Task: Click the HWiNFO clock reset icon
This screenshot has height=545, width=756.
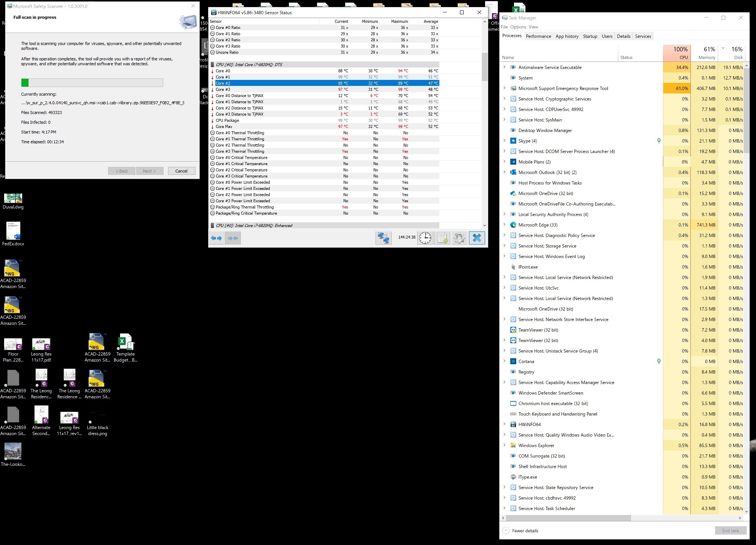Action: pos(425,238)
